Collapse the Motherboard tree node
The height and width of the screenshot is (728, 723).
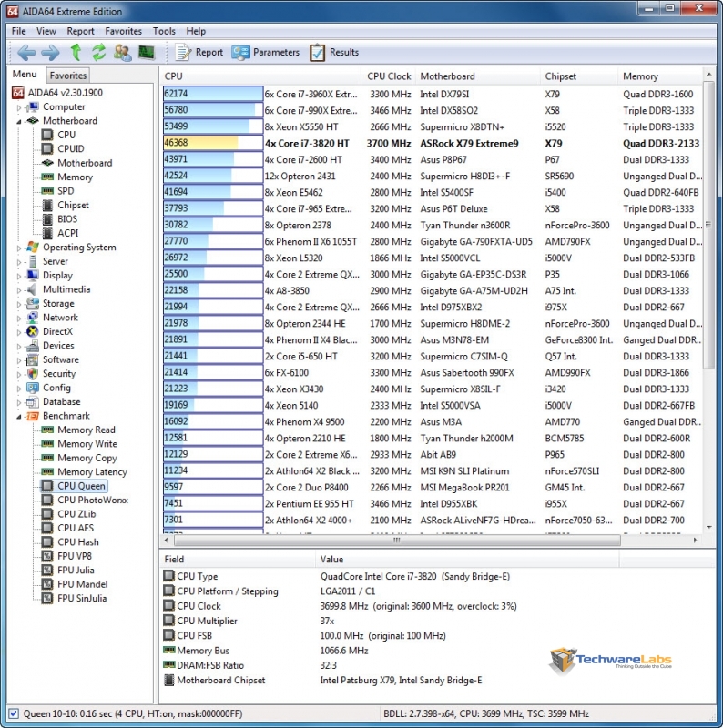click(x=18, y=121)
